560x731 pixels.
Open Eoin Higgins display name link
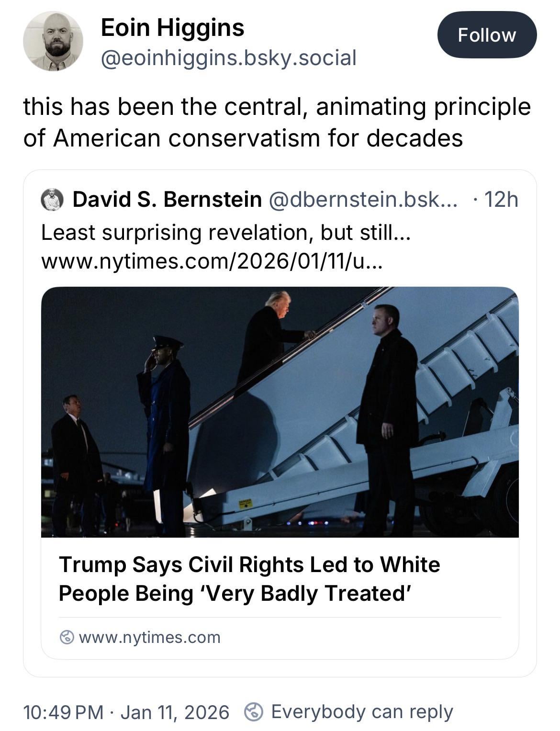[172, 28]
